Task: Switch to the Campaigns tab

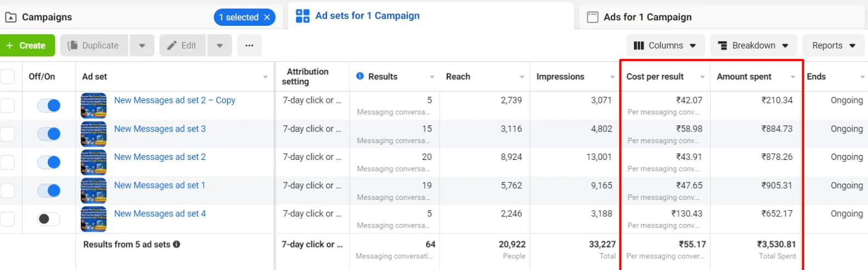Action: (47, 18)
